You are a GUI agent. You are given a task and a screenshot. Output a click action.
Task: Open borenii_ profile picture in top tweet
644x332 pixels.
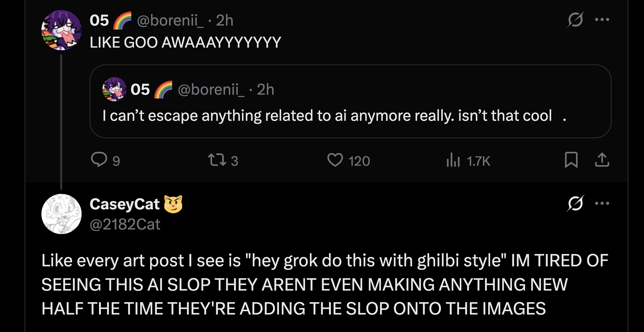61,30
